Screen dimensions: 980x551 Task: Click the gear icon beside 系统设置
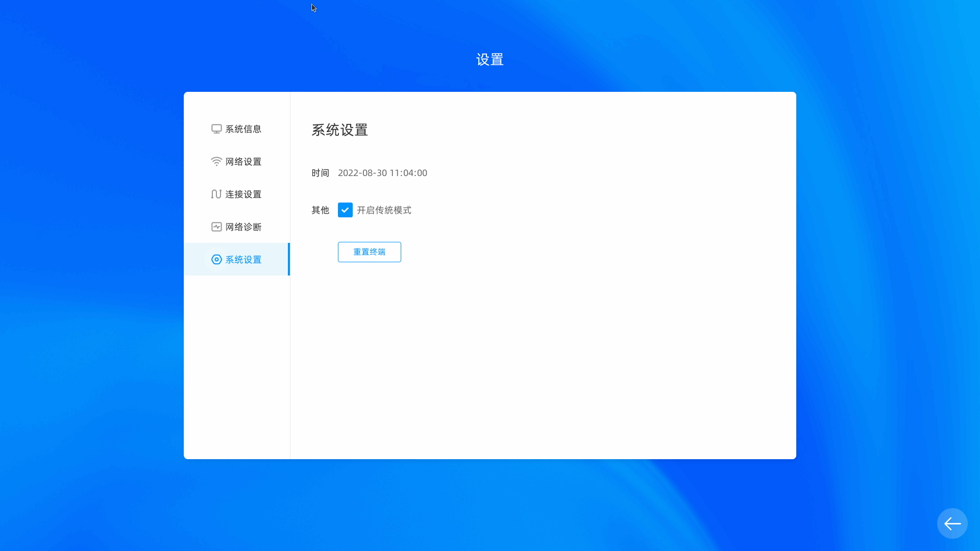(216, 260)
